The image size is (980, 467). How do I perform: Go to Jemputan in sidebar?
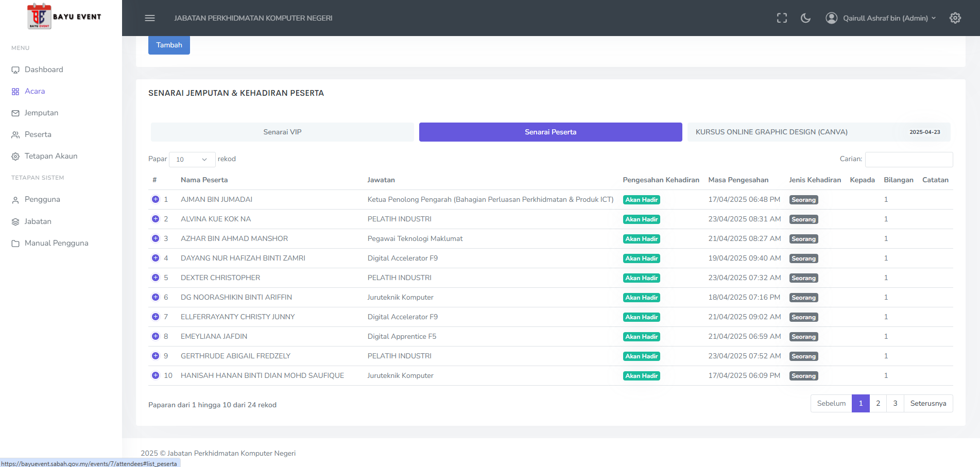click(41, 113)
